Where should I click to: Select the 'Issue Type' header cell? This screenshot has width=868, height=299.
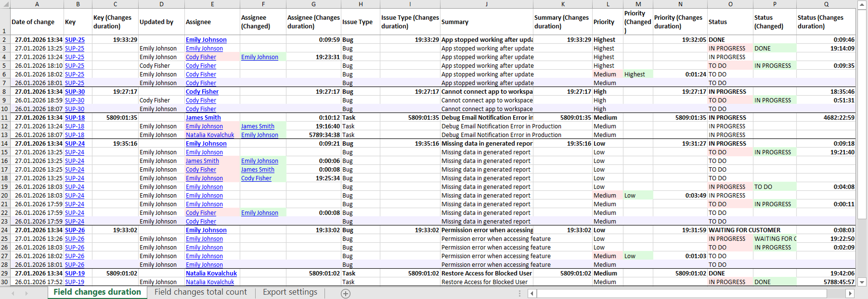coord(361,22)
